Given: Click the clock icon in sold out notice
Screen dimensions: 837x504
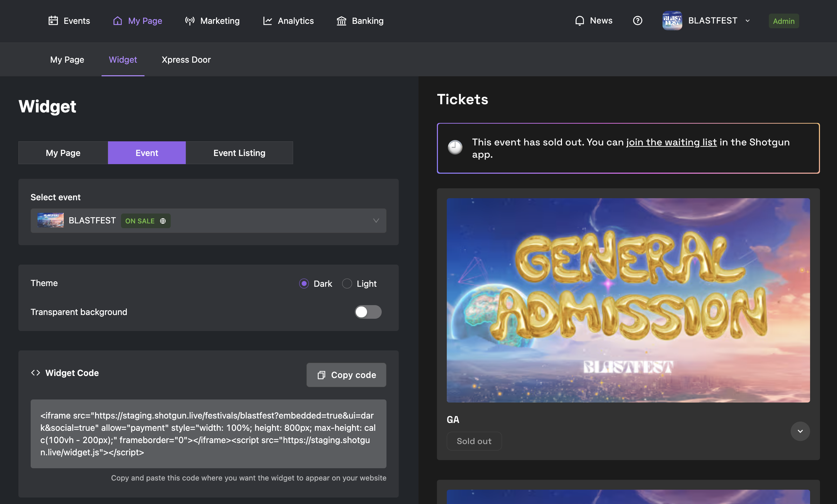Looking at the screenshot, I should (x=455, y=147).
